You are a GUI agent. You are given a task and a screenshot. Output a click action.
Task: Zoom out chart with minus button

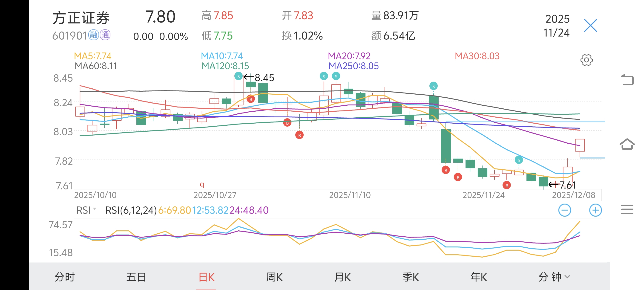564,210
